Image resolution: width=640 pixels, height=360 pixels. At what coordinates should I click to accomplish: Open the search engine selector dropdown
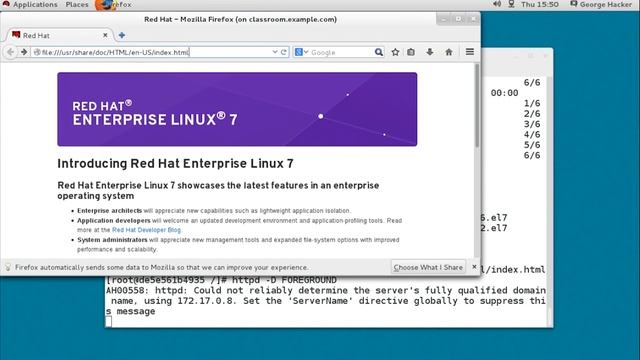(x=302, y=52)
